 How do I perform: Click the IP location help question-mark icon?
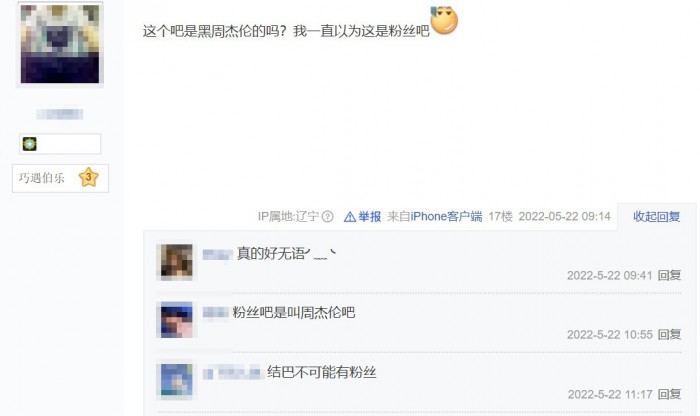pyautogui.click(x=327, y=217)
